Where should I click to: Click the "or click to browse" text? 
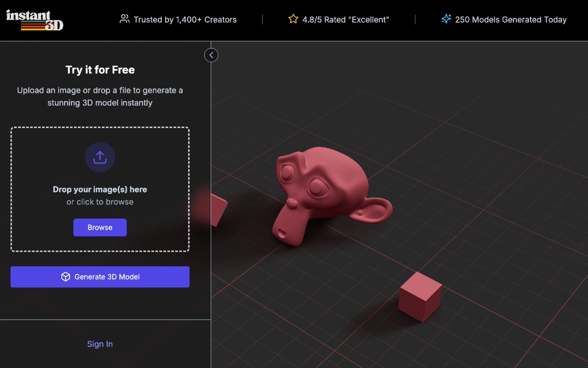[100, 202]
